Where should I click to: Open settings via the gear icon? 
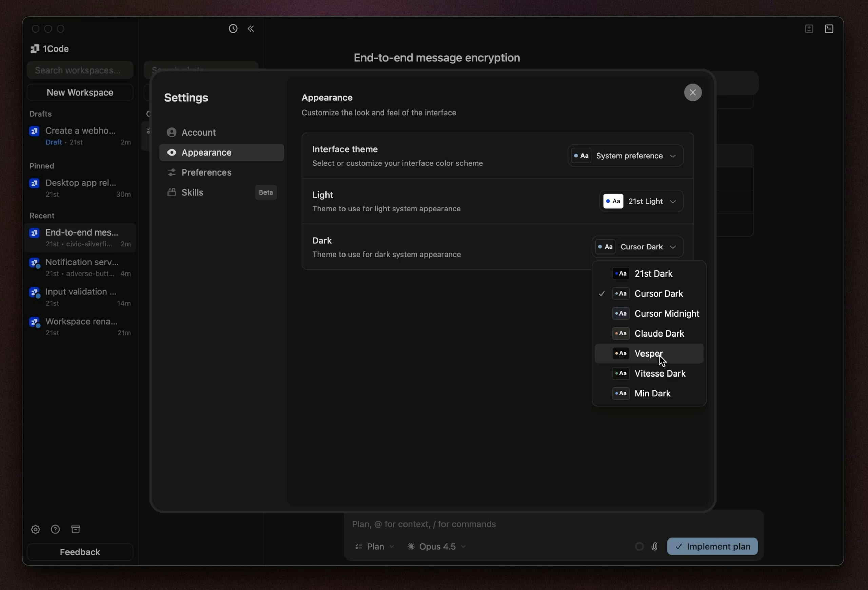(x=35, y=529)
